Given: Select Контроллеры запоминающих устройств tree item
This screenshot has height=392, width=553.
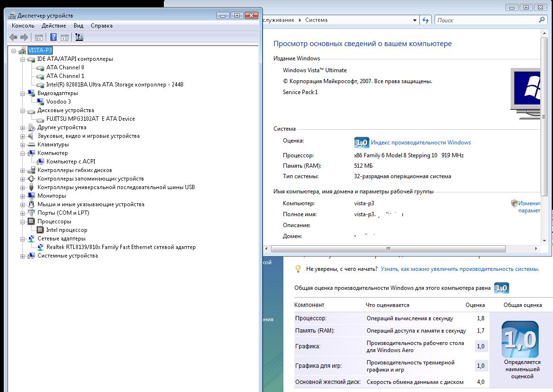Looking at the screenshot, I should click(x=91, y=179).
